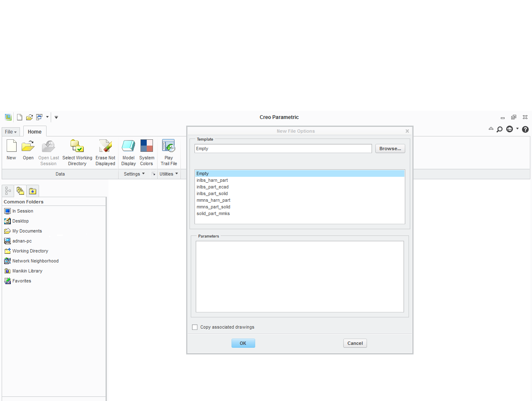
Task: Click the Help question mark icon
Action: point(525,129)
